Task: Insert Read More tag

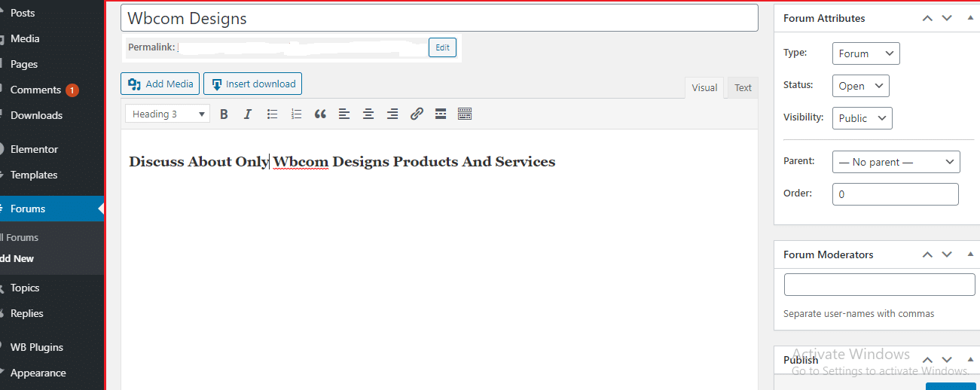Action: 441,114
